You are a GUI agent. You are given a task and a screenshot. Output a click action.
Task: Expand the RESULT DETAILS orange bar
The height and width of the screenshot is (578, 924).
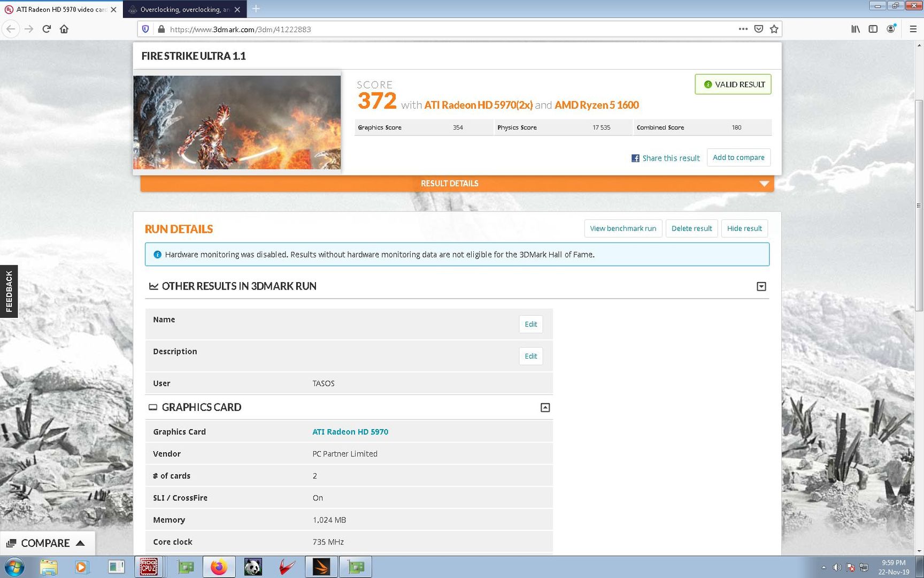[x=457, y=184]
